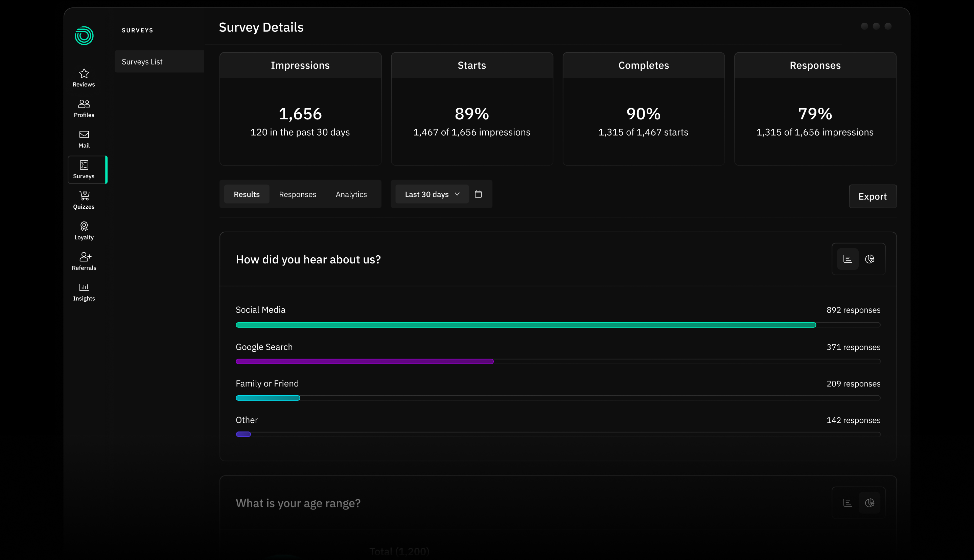
Task: Open Reviews from the sidebar
Action: (x=84, y=78)
